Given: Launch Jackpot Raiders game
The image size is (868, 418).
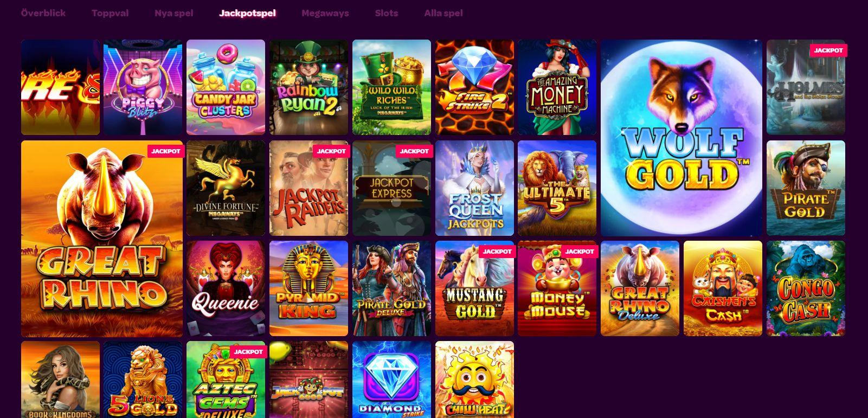Looking at the screenshot, I should (309, 188).
